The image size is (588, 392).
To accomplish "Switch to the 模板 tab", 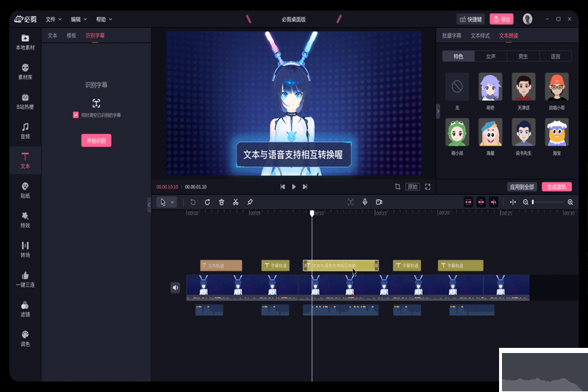I will tap(71, 35).
